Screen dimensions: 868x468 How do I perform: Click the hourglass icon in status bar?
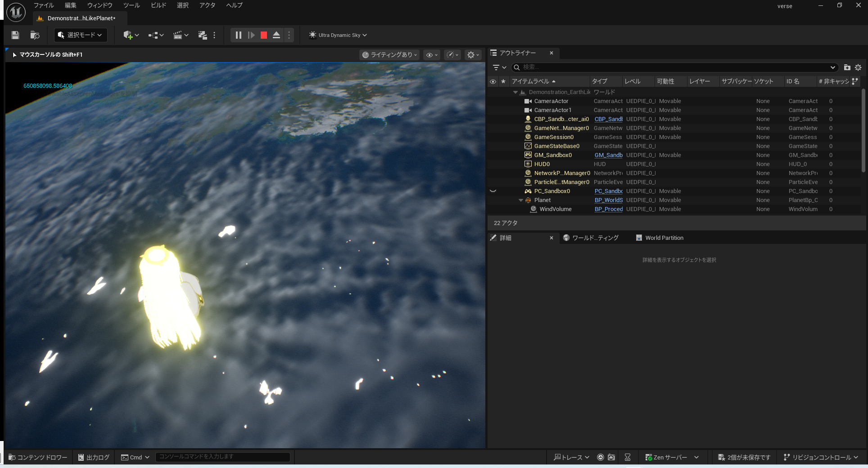coord(628,457)
